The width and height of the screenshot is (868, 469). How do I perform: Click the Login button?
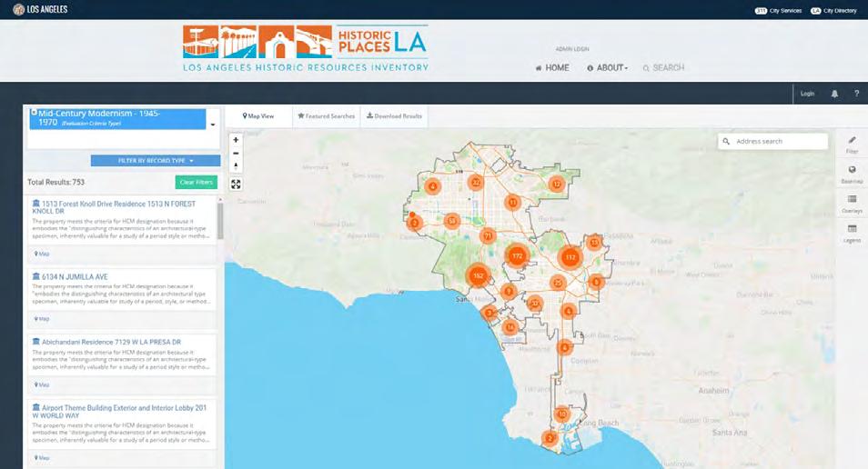coord(807,94)
